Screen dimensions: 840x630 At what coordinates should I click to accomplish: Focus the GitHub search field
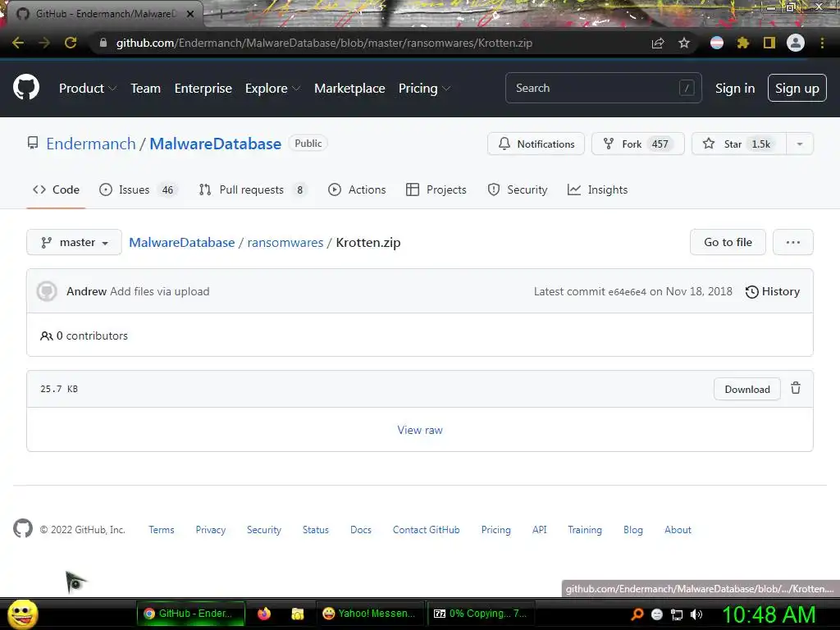point(603,88)
